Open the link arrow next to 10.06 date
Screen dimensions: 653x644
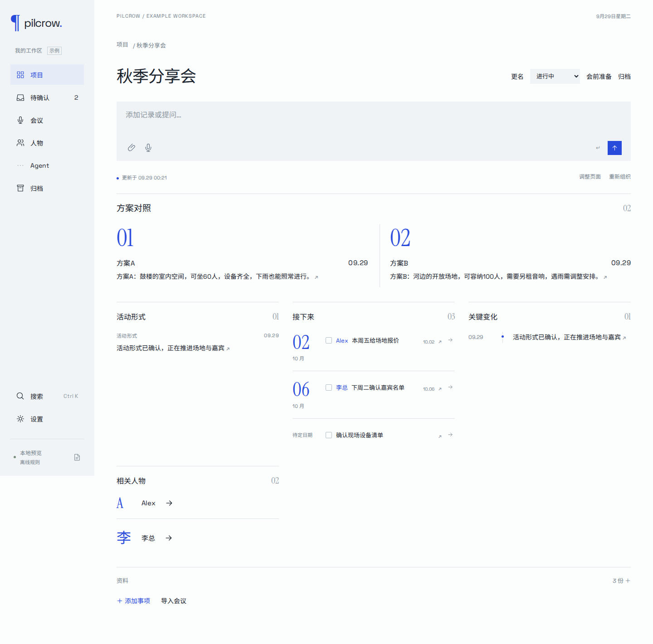pos(440,389)
